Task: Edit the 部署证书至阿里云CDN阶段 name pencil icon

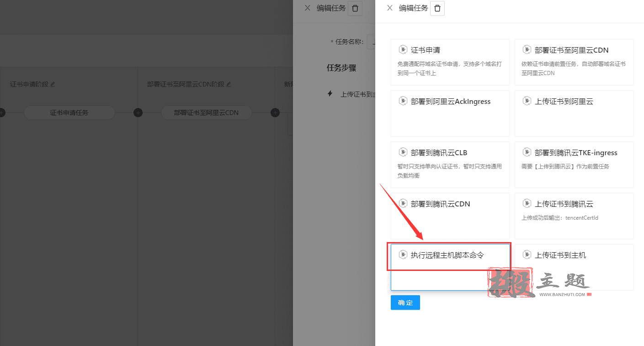Action: (x=229, y=84)
